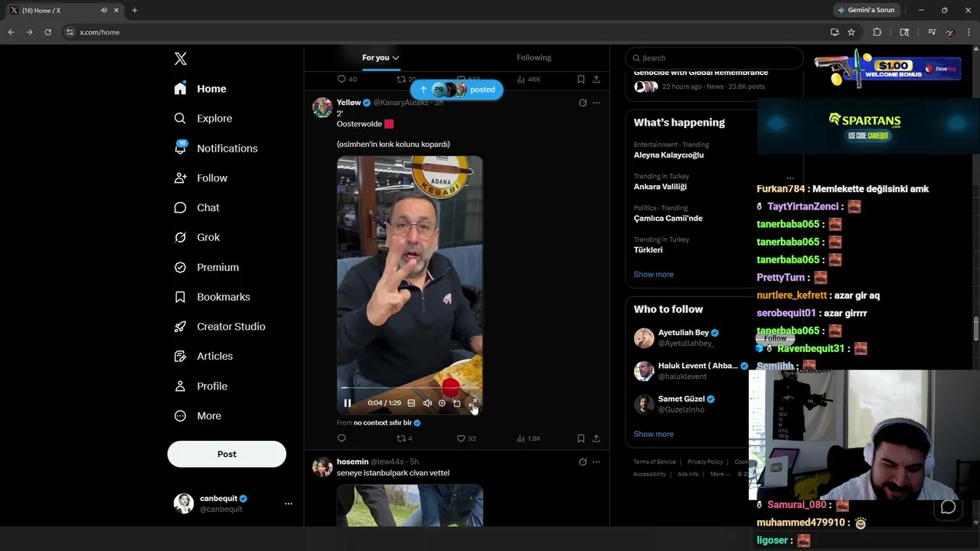Expand the footer More menu
The width and height of the screenshot is (980, 551).
[720, 474]
